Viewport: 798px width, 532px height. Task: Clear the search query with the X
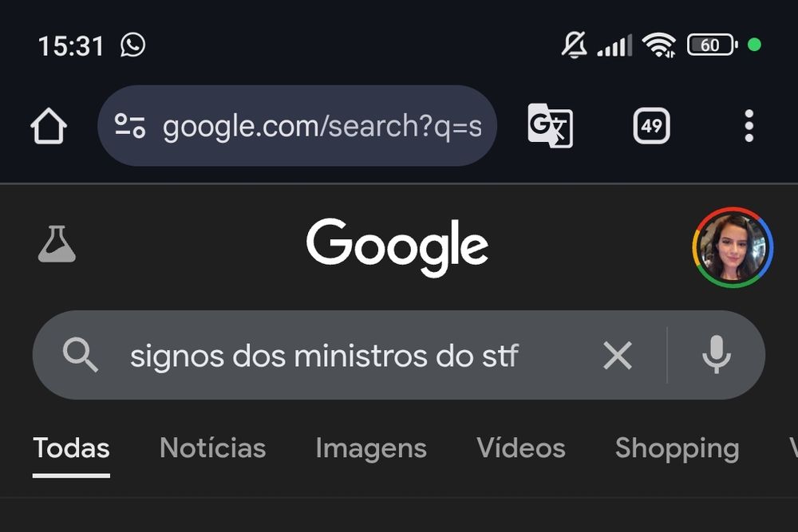tap(617, 356)
